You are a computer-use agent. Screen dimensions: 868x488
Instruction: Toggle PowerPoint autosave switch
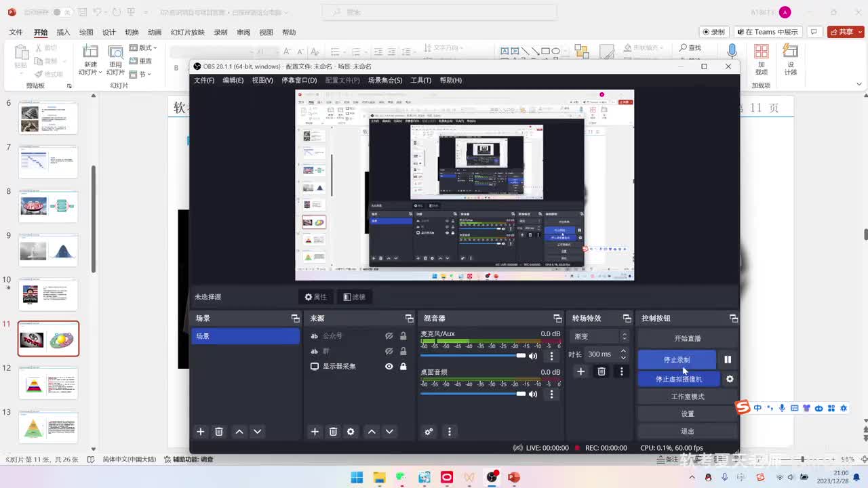(x=62, y=12)
